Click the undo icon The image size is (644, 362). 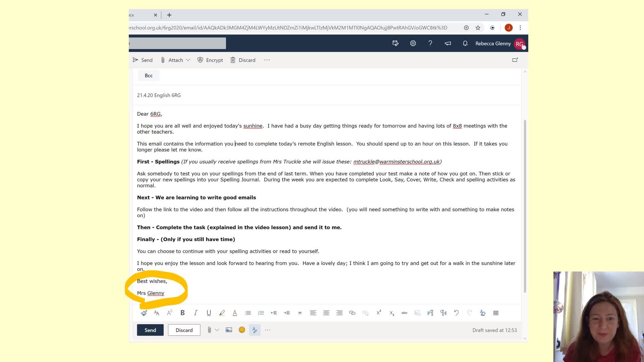(457, 313)
